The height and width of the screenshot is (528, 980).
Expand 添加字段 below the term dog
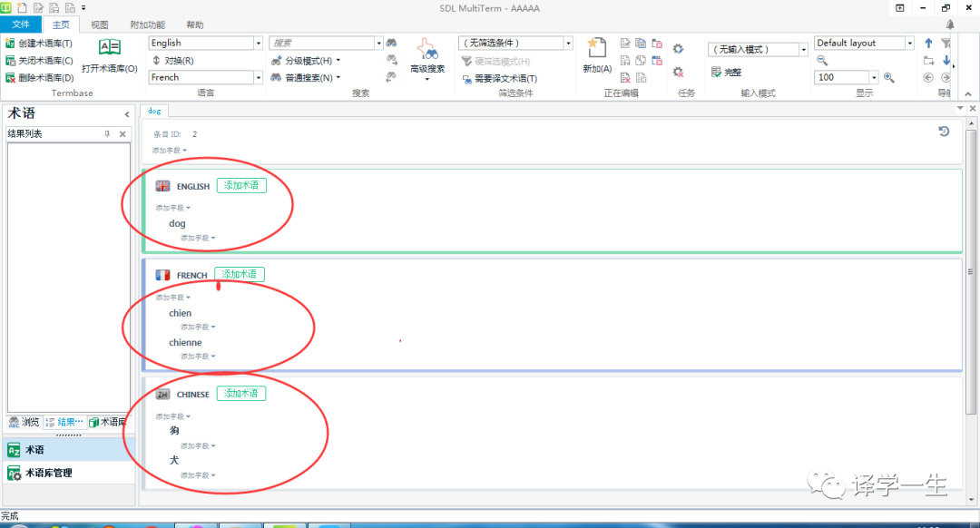[x=198, y=238]
